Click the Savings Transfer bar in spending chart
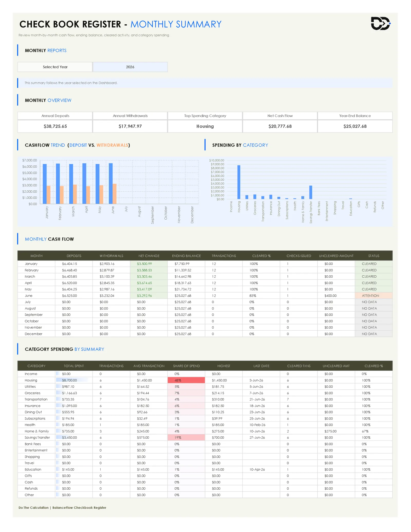411x532 pixels. (311, 192)
